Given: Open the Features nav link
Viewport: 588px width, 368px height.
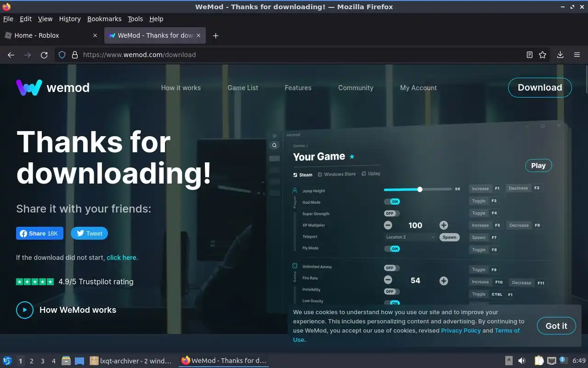Looking at the screenshot, I should coord(298,88).
